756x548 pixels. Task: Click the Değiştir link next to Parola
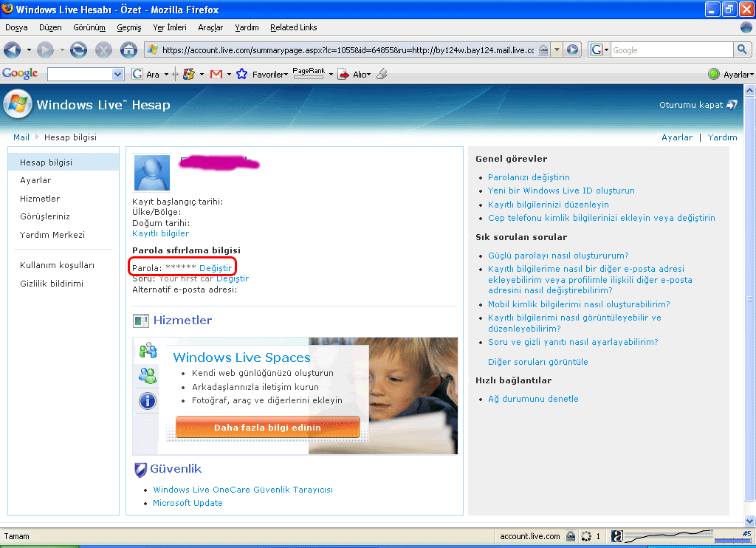pyautogui.click(x=216, y=268)
